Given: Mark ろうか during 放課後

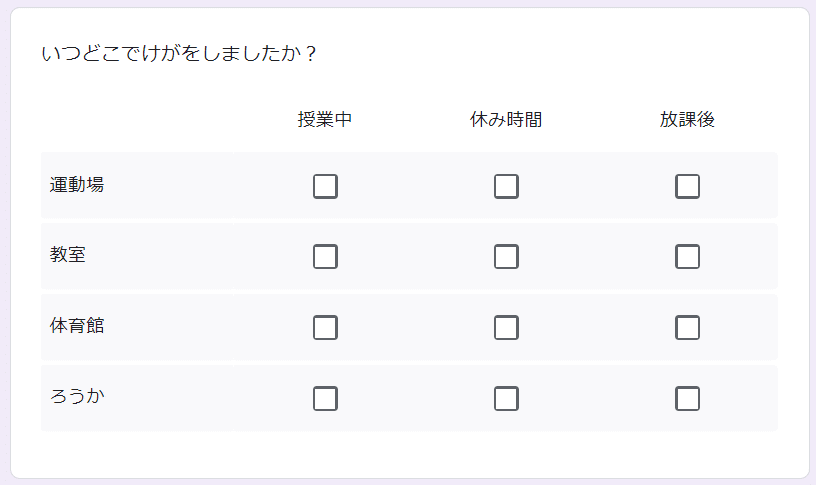Looking at the screenshot, I should (x=687, y=399).
